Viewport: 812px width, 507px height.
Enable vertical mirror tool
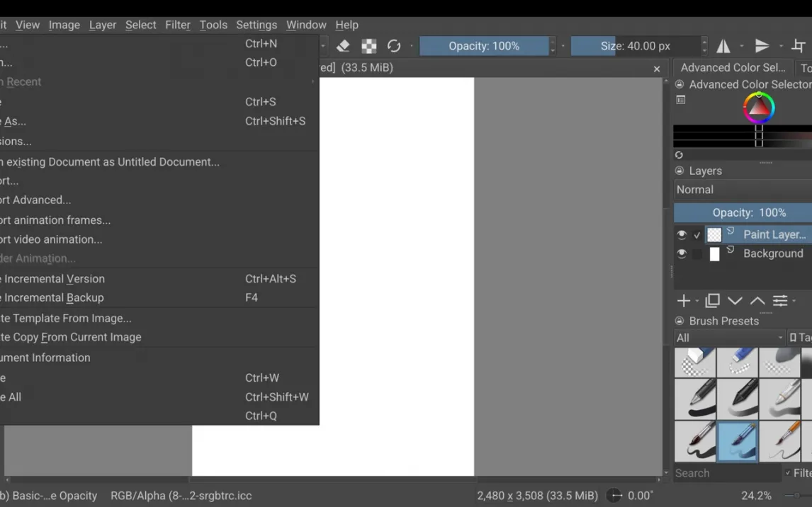762,46
